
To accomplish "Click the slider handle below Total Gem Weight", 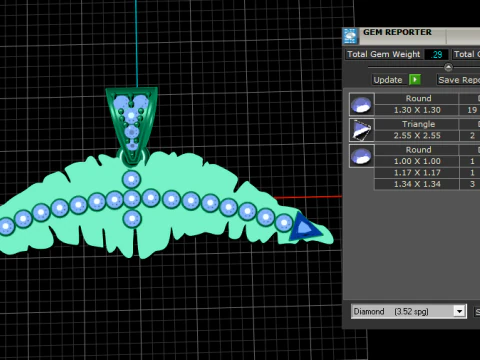I will (x=448, y=67).
